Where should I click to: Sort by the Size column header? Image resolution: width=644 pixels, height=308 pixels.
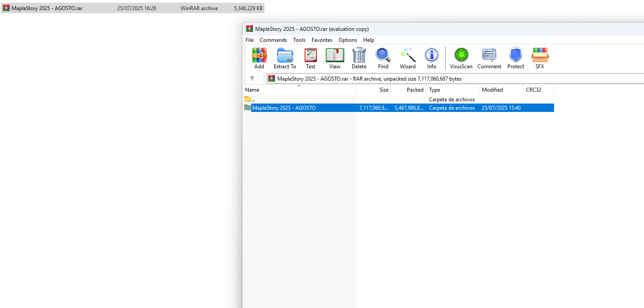(x=373, y=90)
